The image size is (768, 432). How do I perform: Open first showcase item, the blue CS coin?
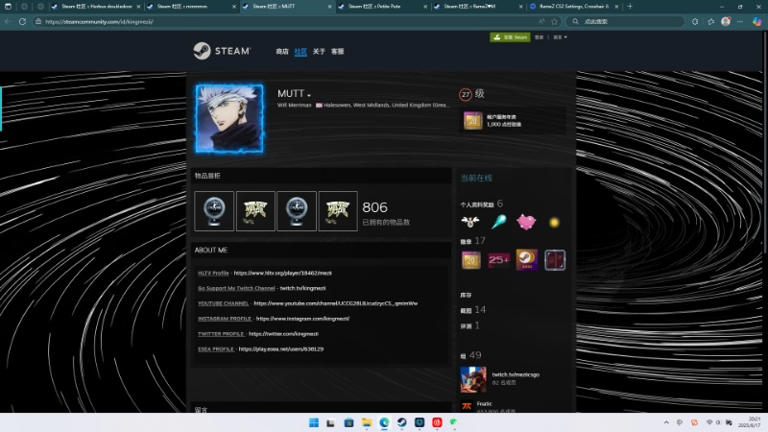click(214, 211)
